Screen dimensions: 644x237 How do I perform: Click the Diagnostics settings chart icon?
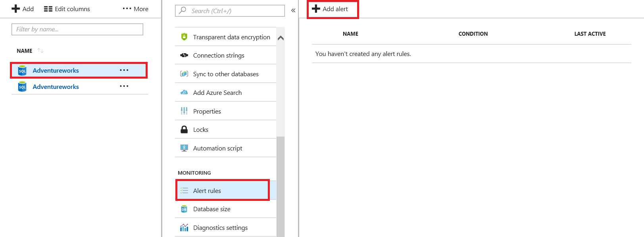tap(184, 227)
